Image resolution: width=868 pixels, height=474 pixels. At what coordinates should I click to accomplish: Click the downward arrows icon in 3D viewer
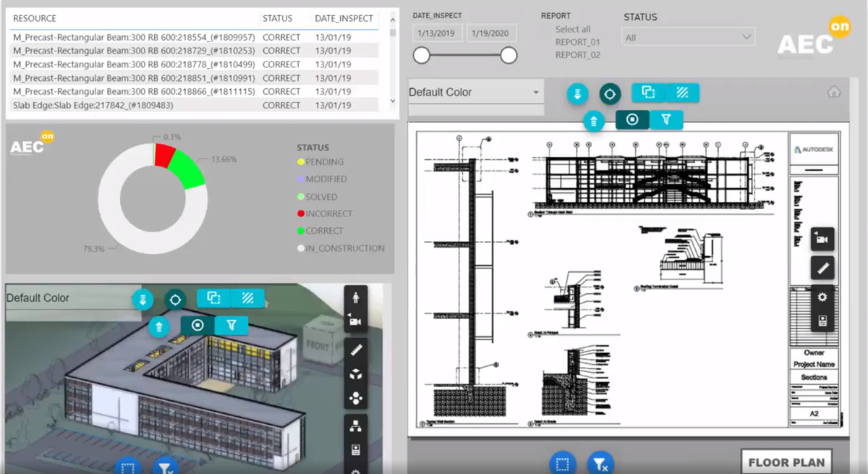(x=142, y=299)
